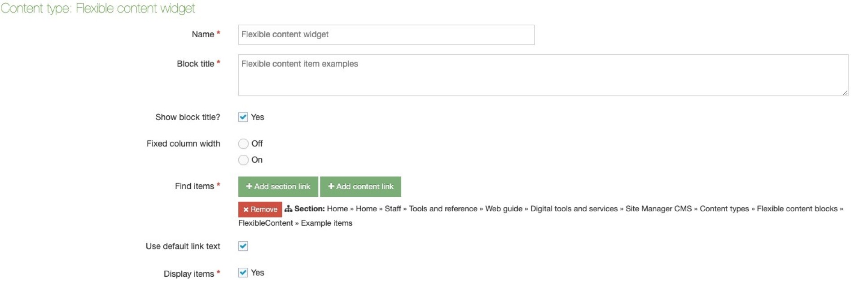The height and width of the screenshot is (287, 868).
Task: Select Off for Fixed column width
Action: pyautogui.click(x=243, y=143)
